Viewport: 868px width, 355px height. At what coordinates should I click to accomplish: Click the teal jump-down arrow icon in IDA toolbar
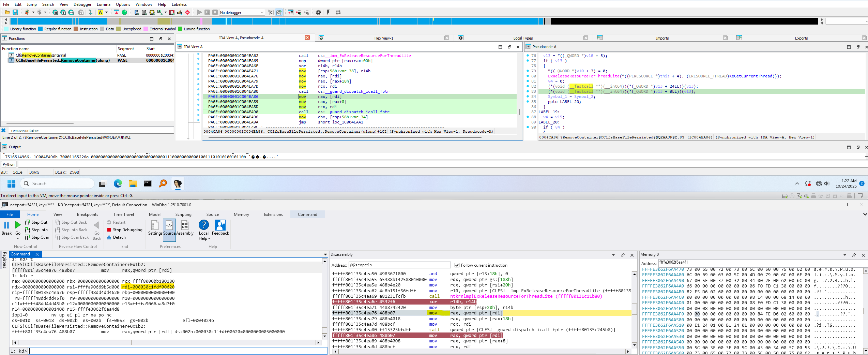90,12
